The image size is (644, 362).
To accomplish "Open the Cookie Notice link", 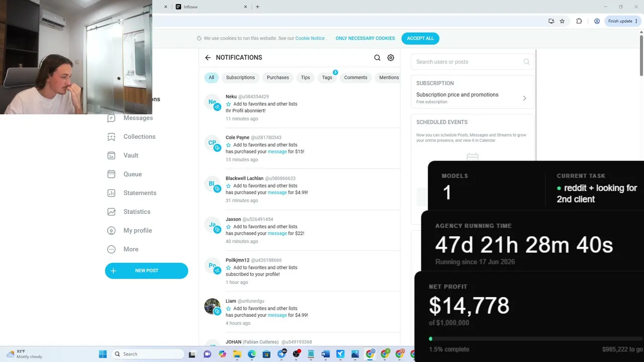I will click(310, 38).
